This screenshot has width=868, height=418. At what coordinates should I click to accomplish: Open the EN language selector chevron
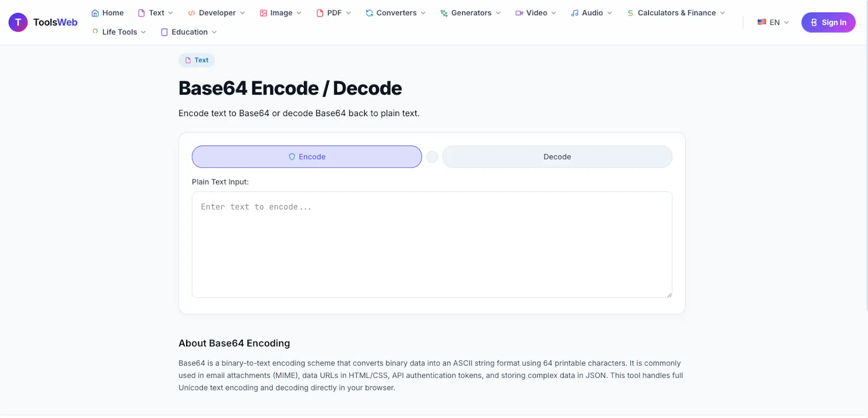(x=787, y=22)
